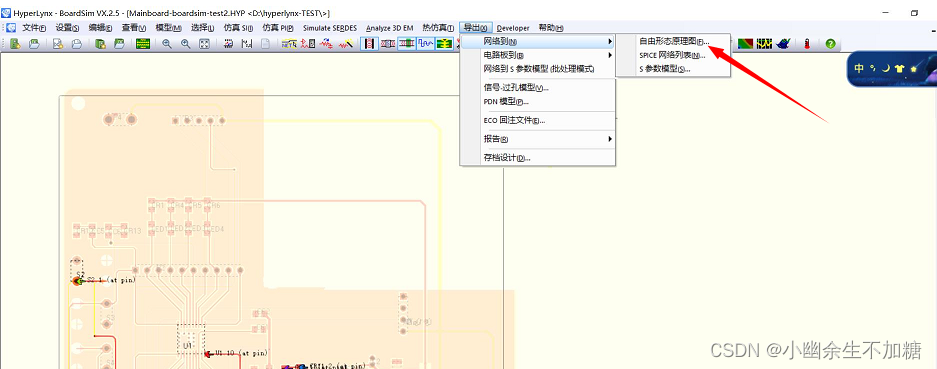Click the blue 3D surface plot icon
This screenshot has width=937, height=369.
pyautogui.click(x=783, y=44)
